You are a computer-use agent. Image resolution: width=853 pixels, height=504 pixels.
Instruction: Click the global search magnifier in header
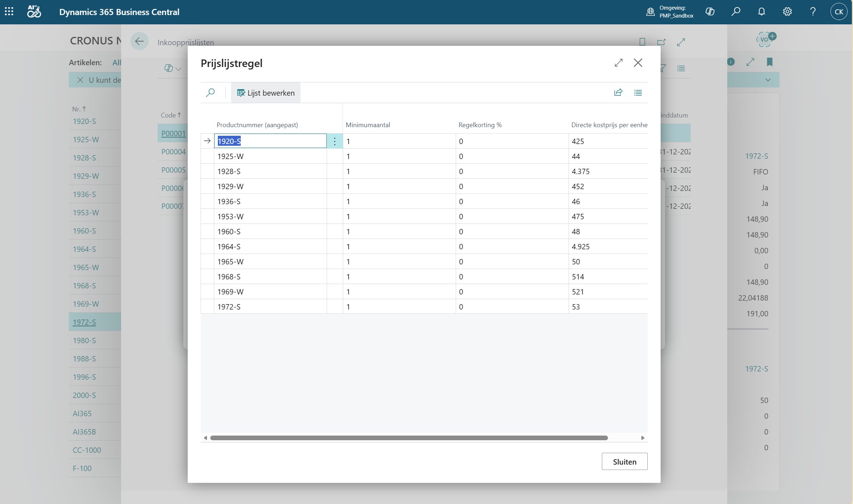point(735,12)
